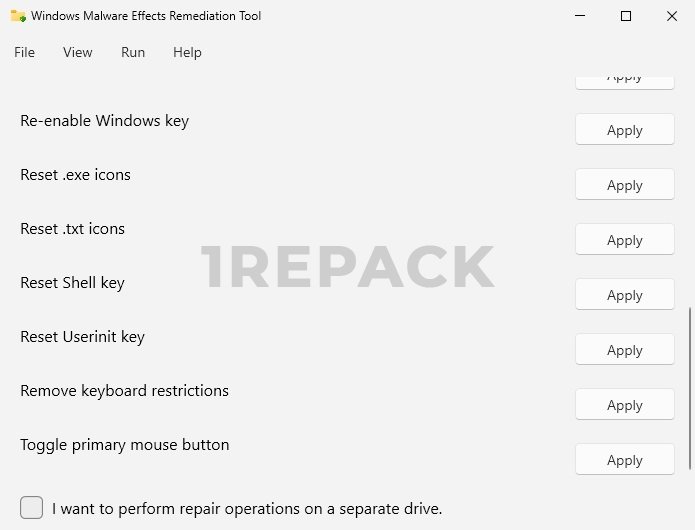Apply Reset Userinit key fix

624,350
